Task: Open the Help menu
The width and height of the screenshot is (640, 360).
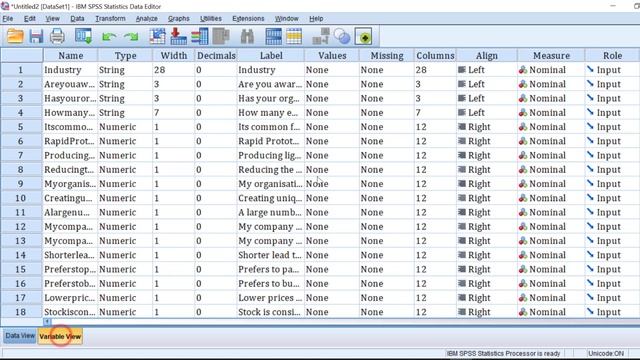Action: [x=316, y=18]
